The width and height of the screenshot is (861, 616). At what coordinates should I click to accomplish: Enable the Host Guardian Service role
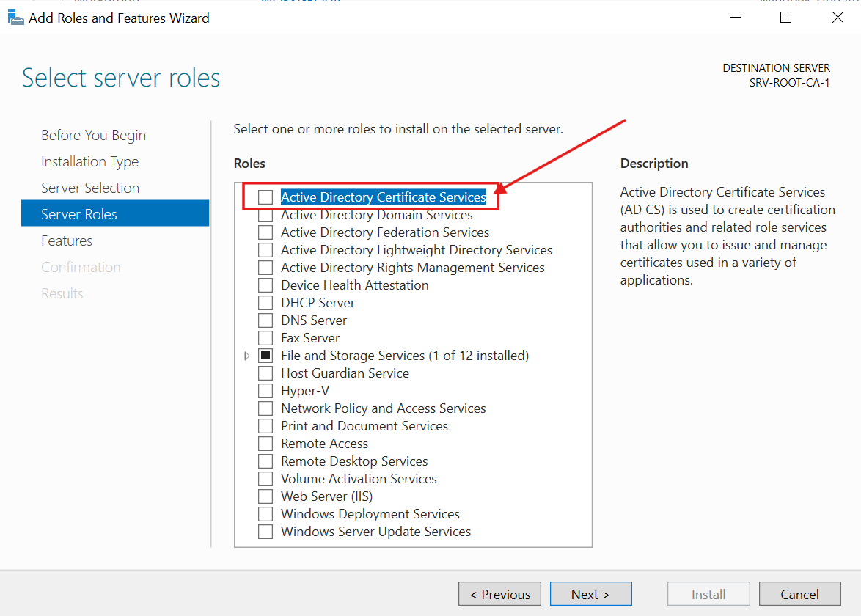[x=265, y=373]
